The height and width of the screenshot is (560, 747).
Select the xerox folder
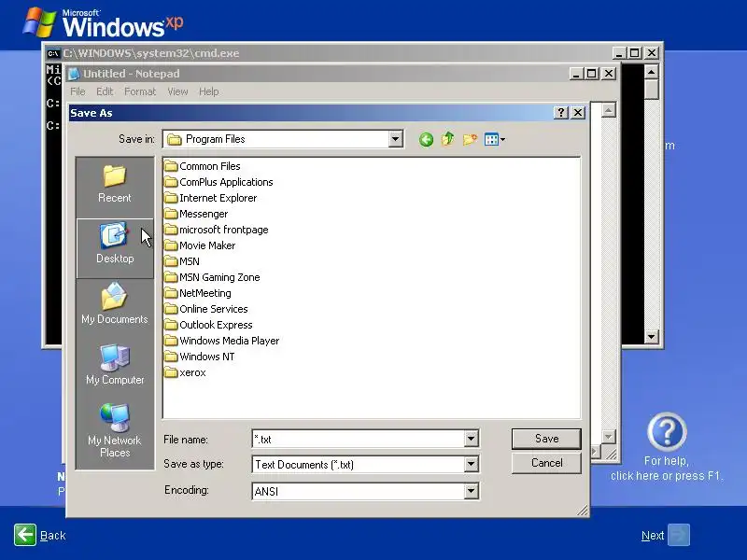click(185, 372)
